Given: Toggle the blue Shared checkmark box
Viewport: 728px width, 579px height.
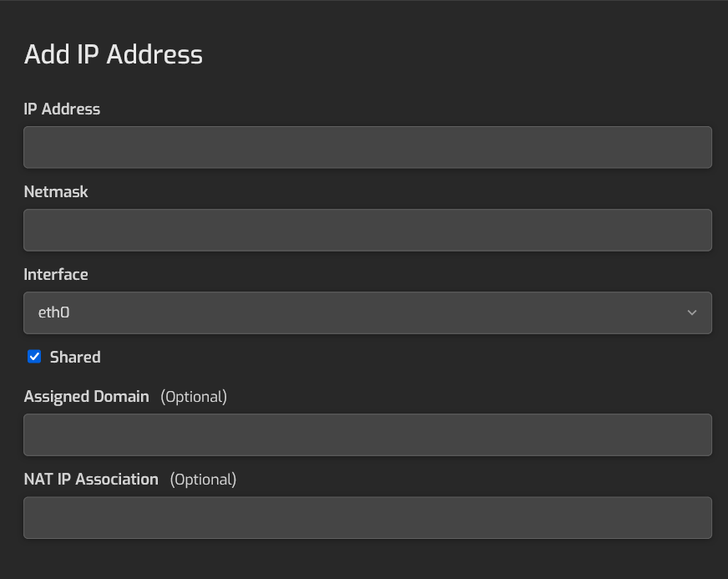Looking at the screenshot, I should 34,357.
